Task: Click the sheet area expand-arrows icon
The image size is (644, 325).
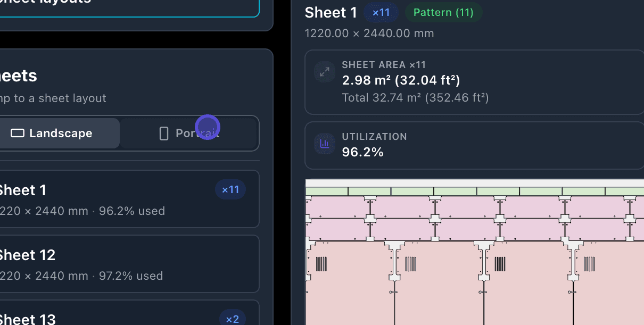Action: point(324,72)
